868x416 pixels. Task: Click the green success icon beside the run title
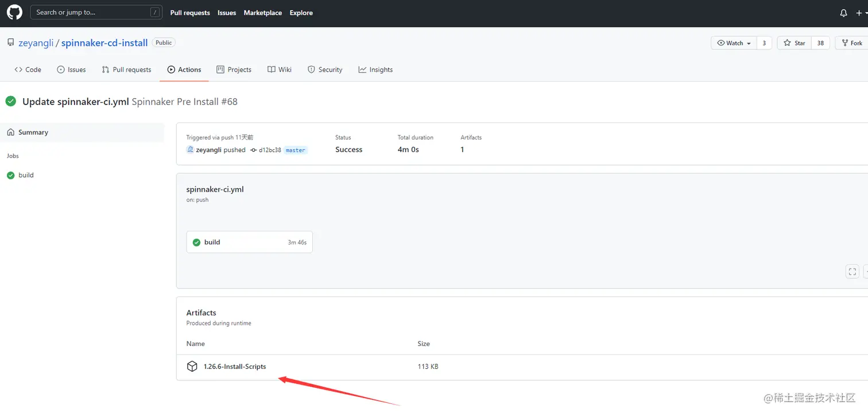tap(11, 102)
